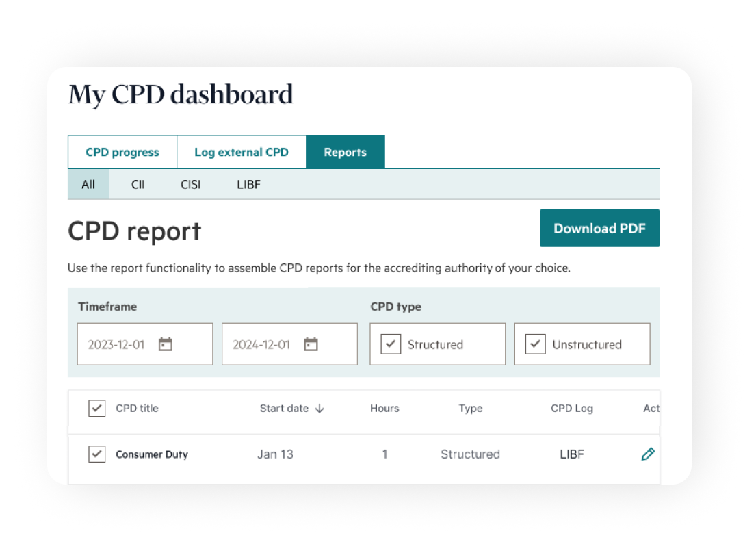
Task: Uncheck the Unstructured CPD type checkbox
Action: coord(535,344)
